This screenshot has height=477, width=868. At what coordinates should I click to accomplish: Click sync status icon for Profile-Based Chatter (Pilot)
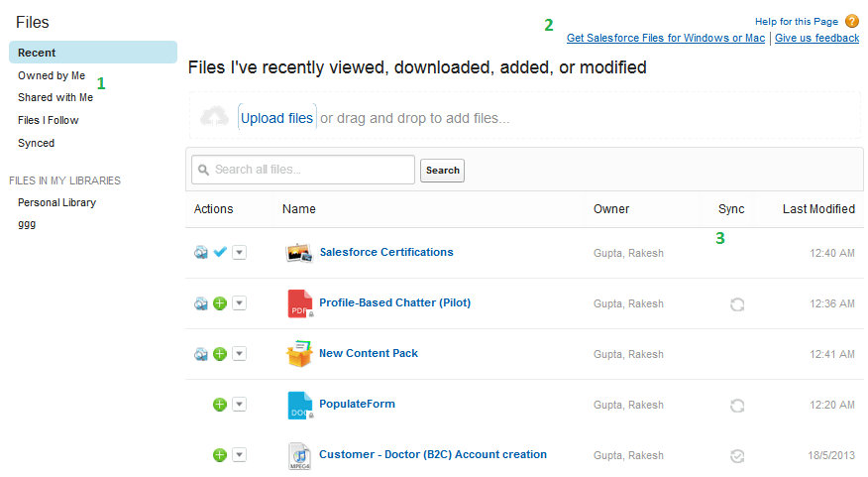737,304
